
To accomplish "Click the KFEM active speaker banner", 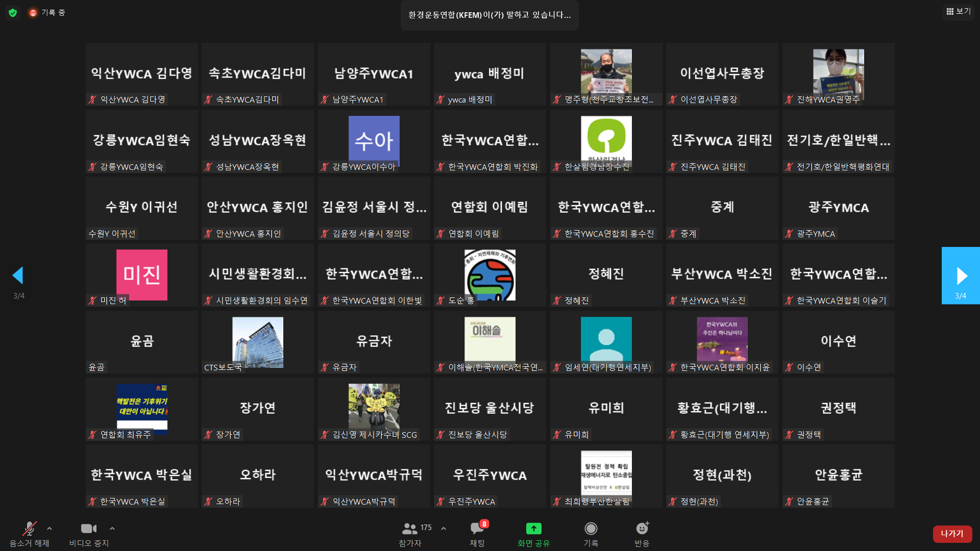I will 489,15.
